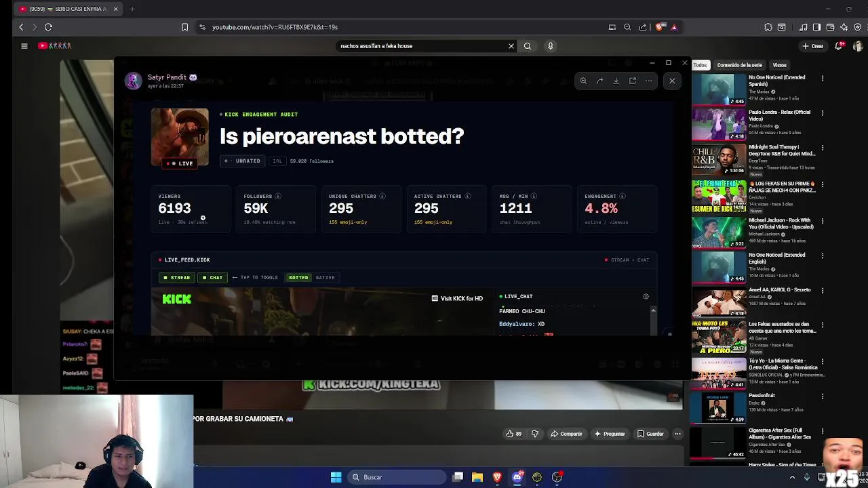Click Brave Rewards triangle icon
The height and width of the screenshot is (488, 868).
click(x=674, y=27)
